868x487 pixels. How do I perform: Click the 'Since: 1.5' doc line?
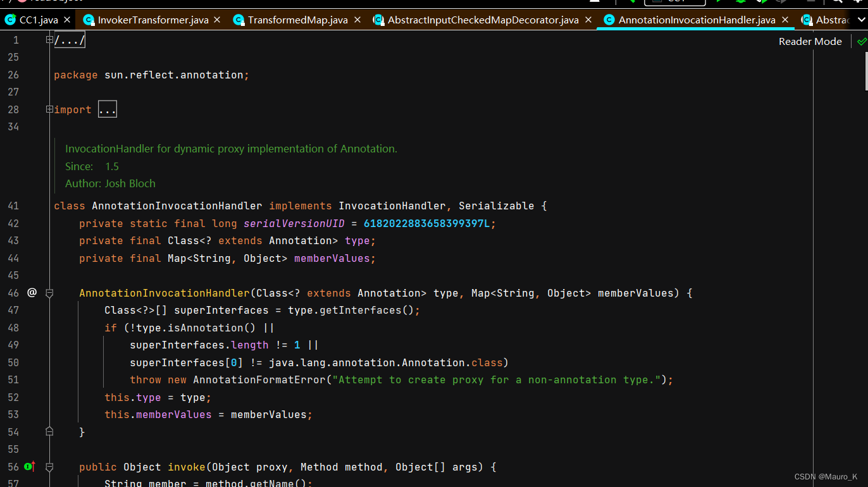tap(92, 166)
